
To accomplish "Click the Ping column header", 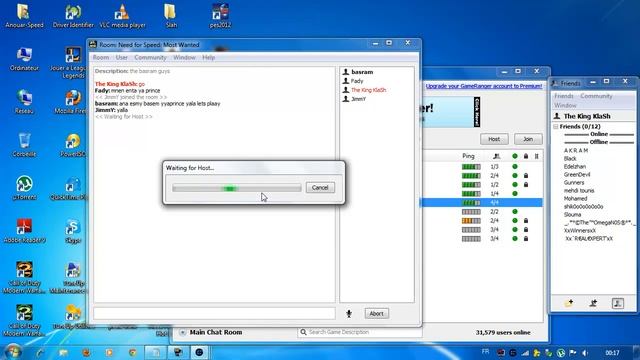I will [x=468, y=156].
